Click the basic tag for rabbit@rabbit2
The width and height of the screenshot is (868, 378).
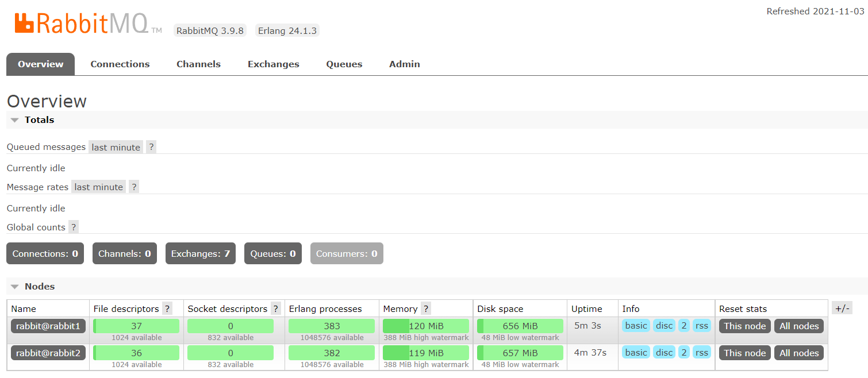point(636,353)
